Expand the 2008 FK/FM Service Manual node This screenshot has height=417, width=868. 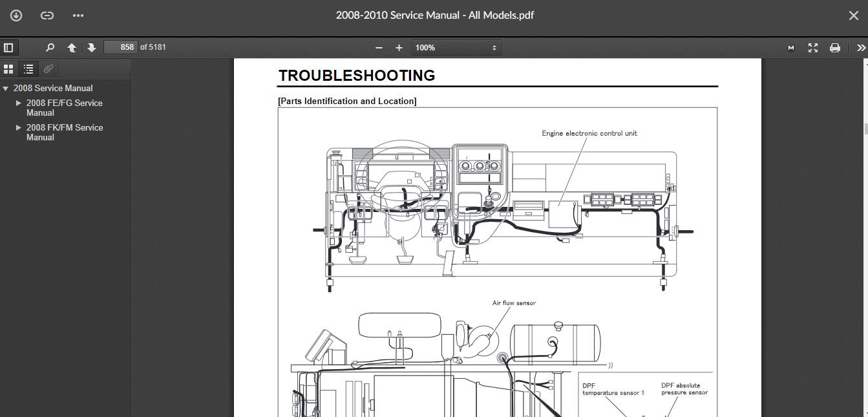coord(19,127)
